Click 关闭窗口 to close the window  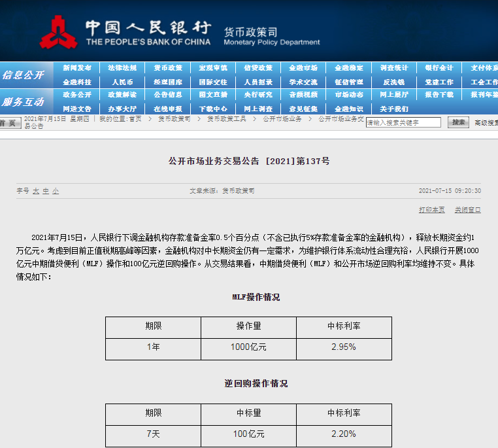click(467, 210)
